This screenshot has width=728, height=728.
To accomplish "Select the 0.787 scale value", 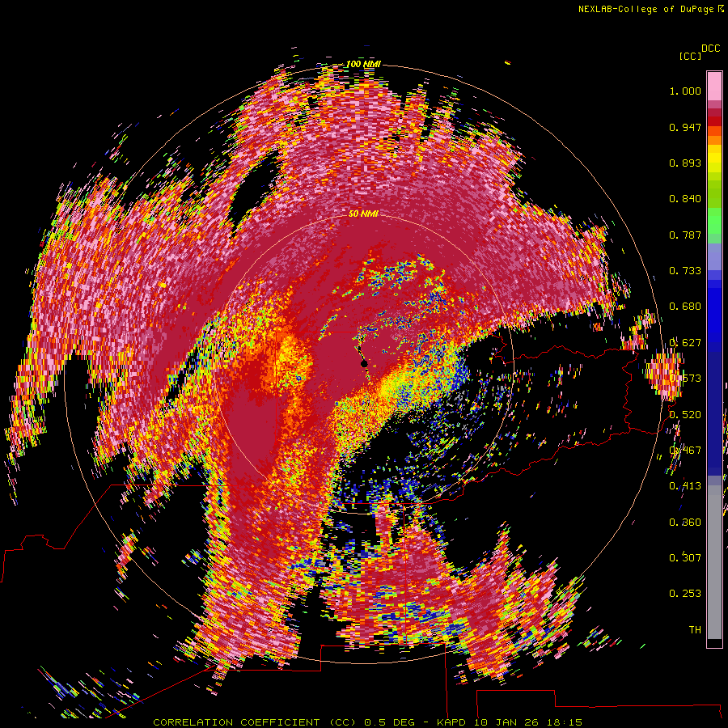I will coord(685,235).
